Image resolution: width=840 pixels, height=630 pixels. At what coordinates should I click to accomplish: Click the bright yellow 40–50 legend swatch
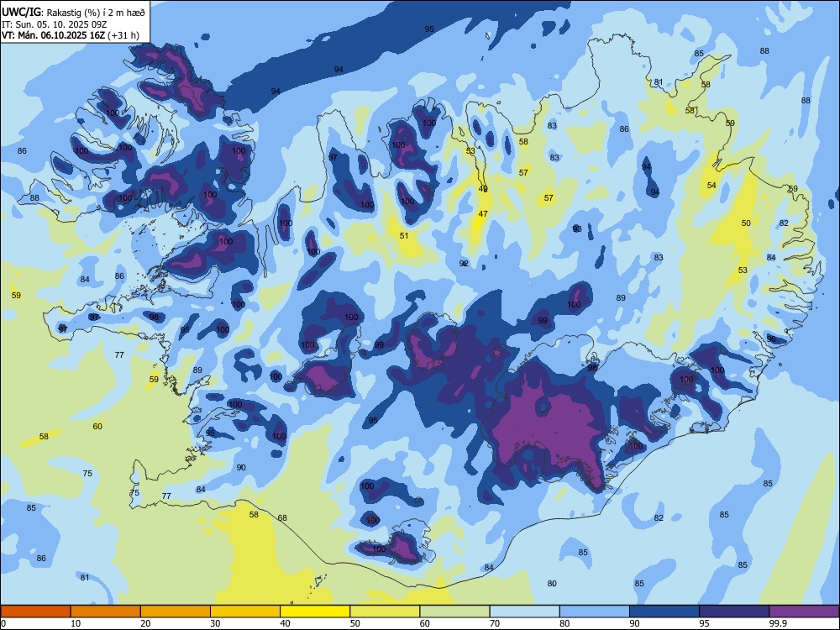(x=315, y=612)
